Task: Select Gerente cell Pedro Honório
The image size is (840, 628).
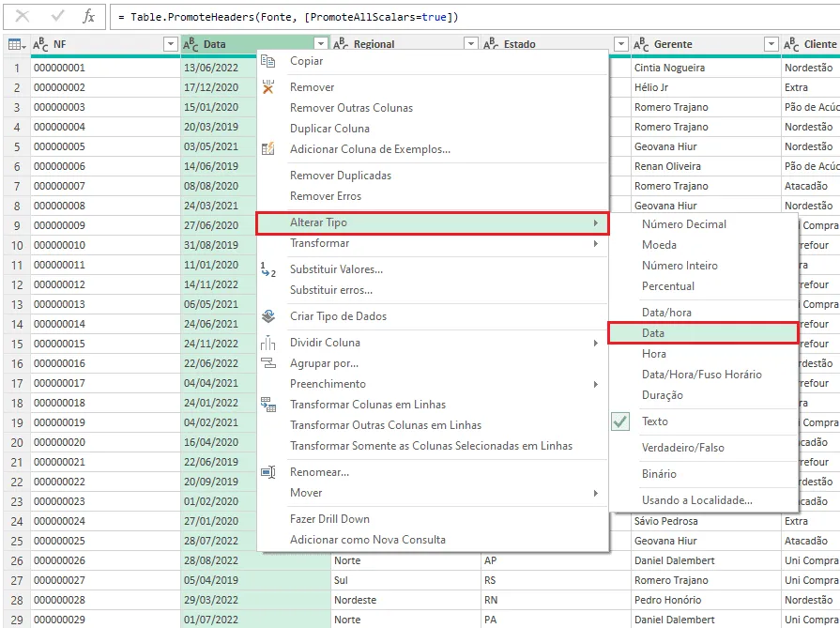Action: pos(706,600)
